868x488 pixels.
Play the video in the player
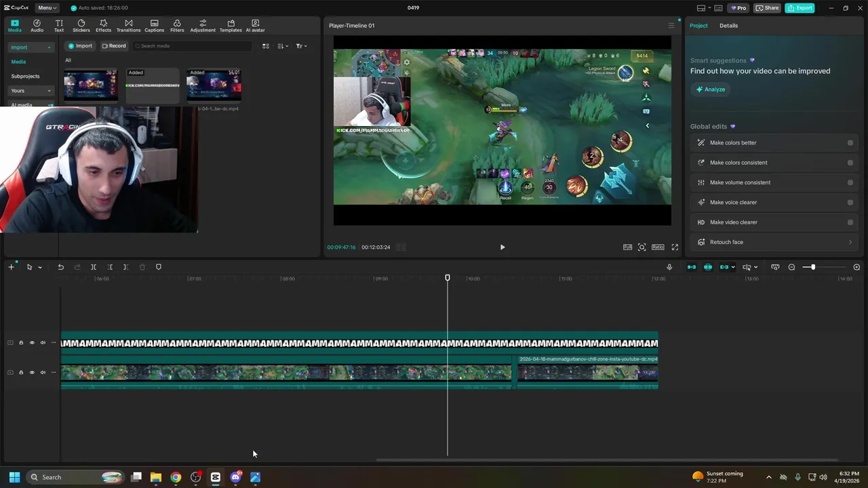(502, 247)
